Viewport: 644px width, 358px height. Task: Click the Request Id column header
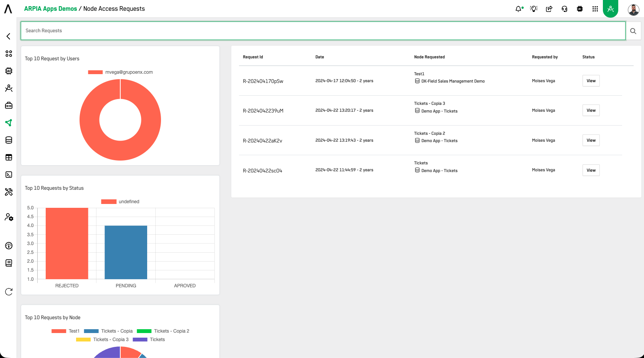253,57
